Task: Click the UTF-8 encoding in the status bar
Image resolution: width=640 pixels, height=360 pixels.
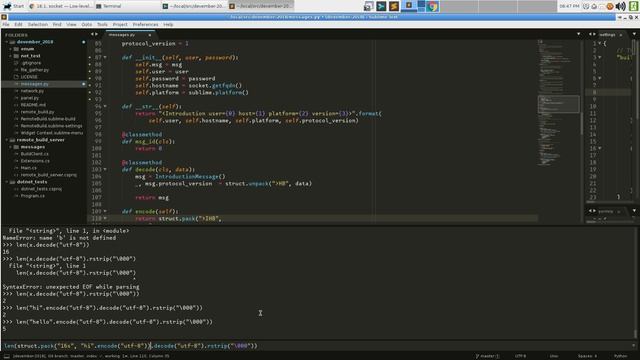Action: click(x=520, y=356)
